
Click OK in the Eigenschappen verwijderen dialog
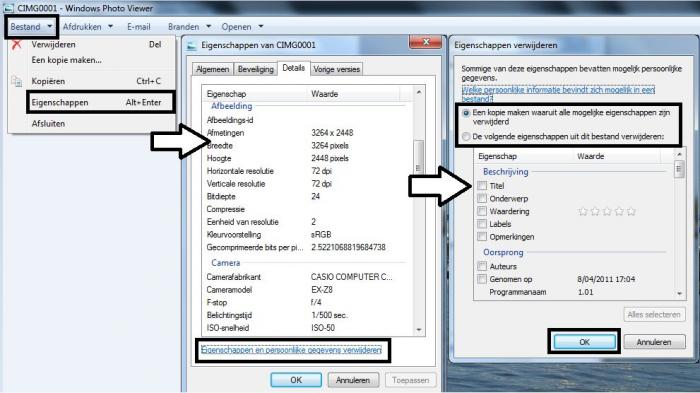click(584, 342)
